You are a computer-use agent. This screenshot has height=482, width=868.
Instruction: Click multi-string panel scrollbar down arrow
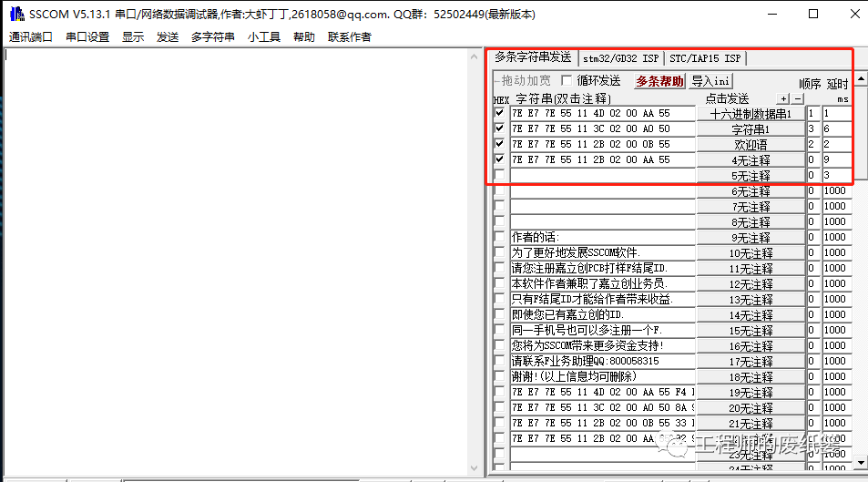tap(861, 462)
